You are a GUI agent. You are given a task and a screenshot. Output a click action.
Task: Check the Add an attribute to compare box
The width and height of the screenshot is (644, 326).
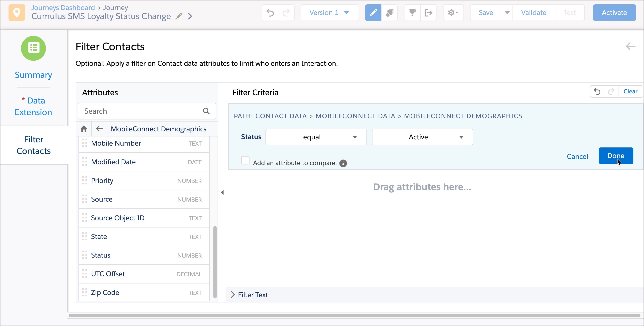tap(245, 161)
